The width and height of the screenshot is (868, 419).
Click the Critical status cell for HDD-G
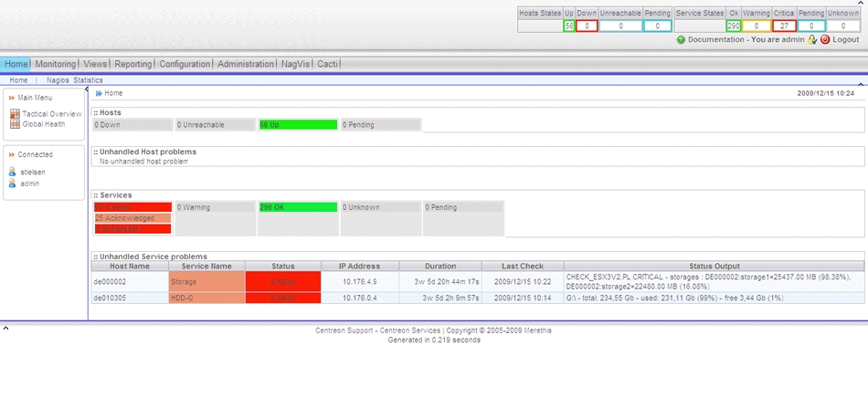pyautogui.click(x=283, y=299)
